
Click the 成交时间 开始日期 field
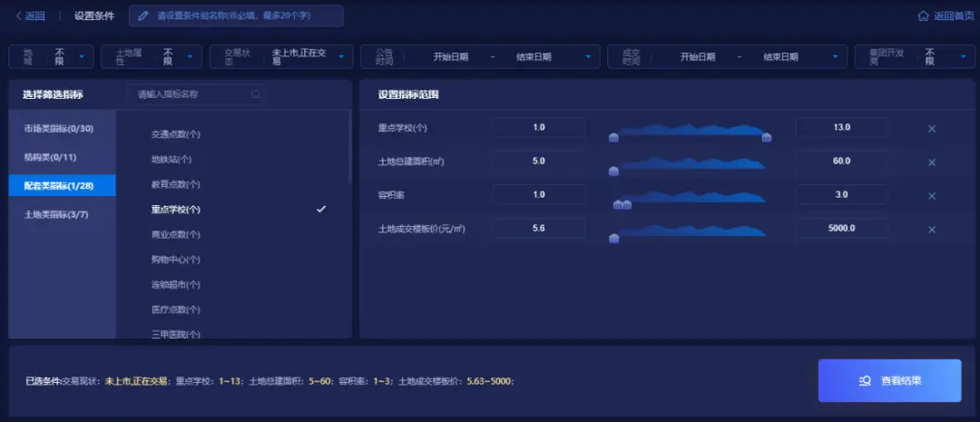point(698,57)
